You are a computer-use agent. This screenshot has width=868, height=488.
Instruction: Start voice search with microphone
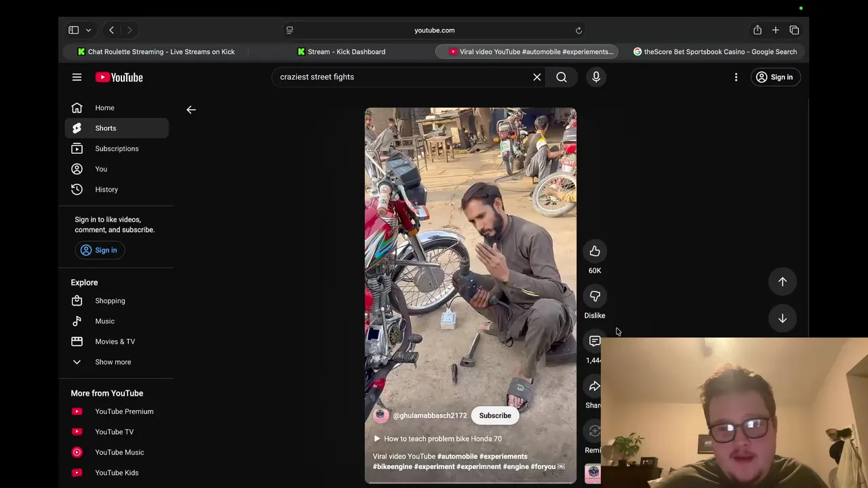tap(596, 77)
